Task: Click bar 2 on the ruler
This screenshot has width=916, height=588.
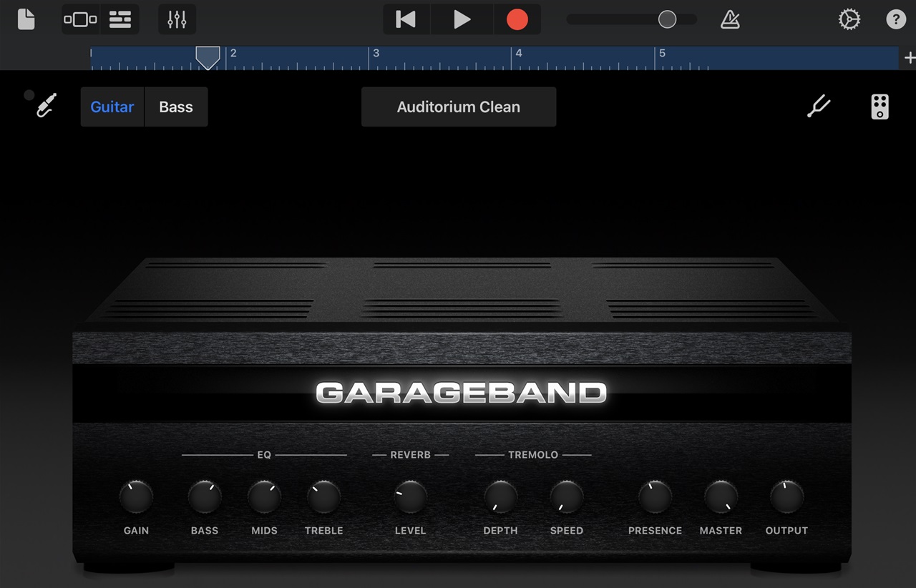Action: point(233,53)
